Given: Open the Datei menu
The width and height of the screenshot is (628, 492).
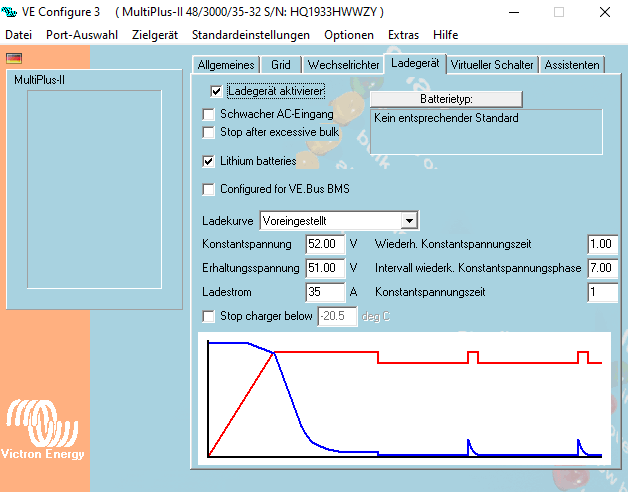Looking at the screenshot, I should click(x=18, y=35).
